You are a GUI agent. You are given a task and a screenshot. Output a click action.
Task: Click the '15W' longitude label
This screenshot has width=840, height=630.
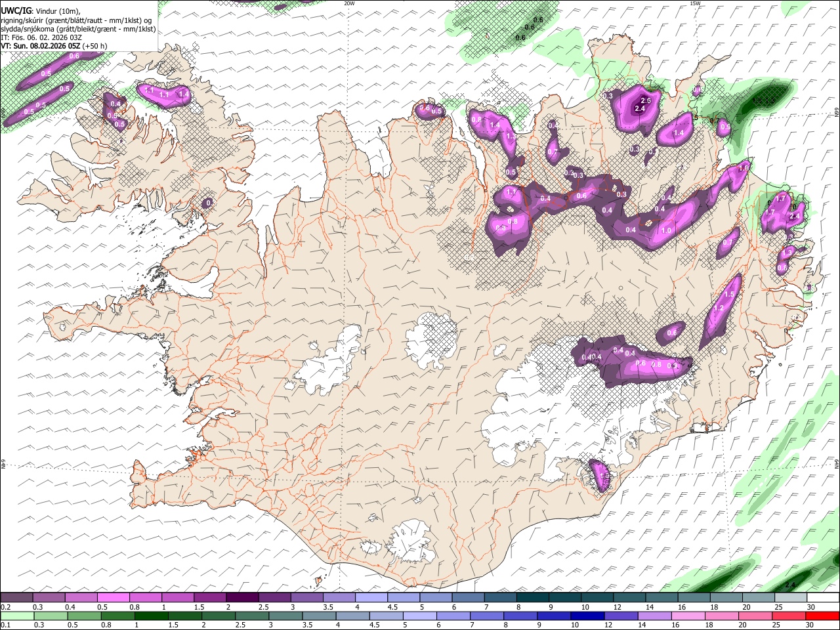coord(696,3)
